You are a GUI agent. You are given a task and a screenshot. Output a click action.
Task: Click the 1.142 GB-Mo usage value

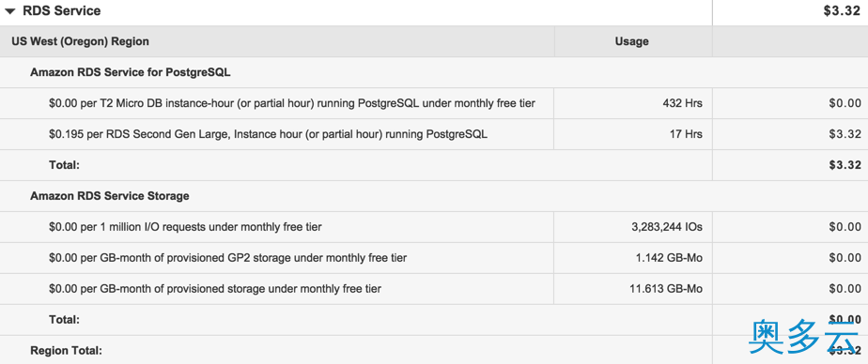tap(669, 258)
